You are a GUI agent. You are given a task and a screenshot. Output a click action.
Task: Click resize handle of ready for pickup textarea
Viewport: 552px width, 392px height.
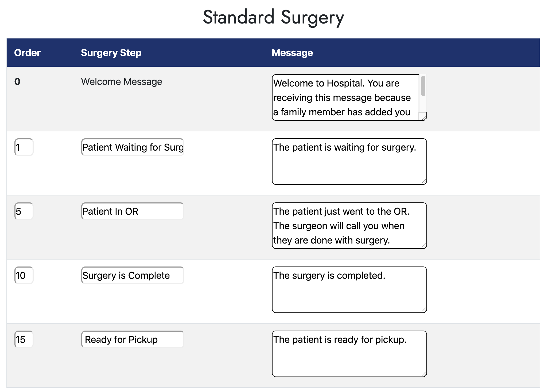pos(424,374)
